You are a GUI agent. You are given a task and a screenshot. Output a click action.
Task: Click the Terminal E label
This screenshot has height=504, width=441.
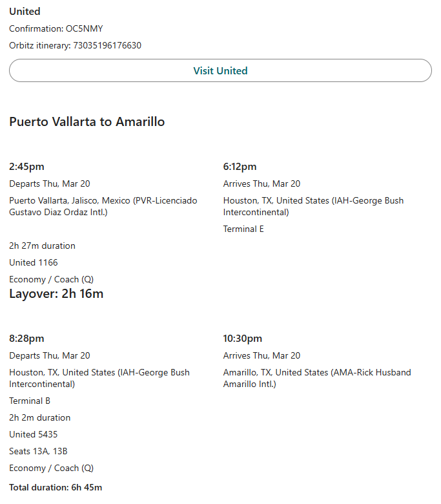(x=243, y=229)
